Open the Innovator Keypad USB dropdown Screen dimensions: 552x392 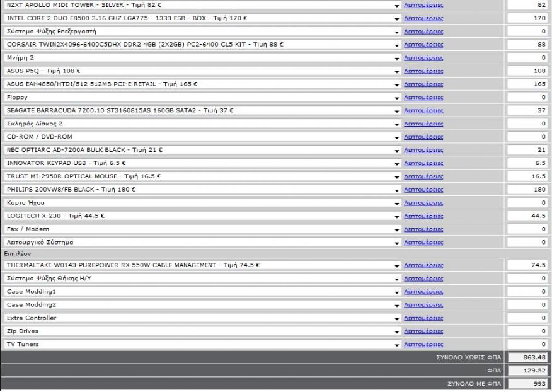pos(202,163)
